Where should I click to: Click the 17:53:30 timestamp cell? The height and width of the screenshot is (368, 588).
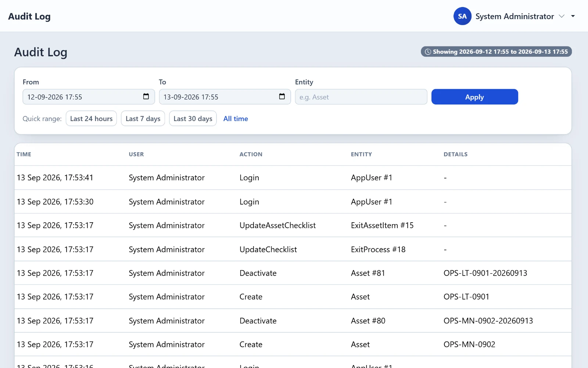pos(55,202)
